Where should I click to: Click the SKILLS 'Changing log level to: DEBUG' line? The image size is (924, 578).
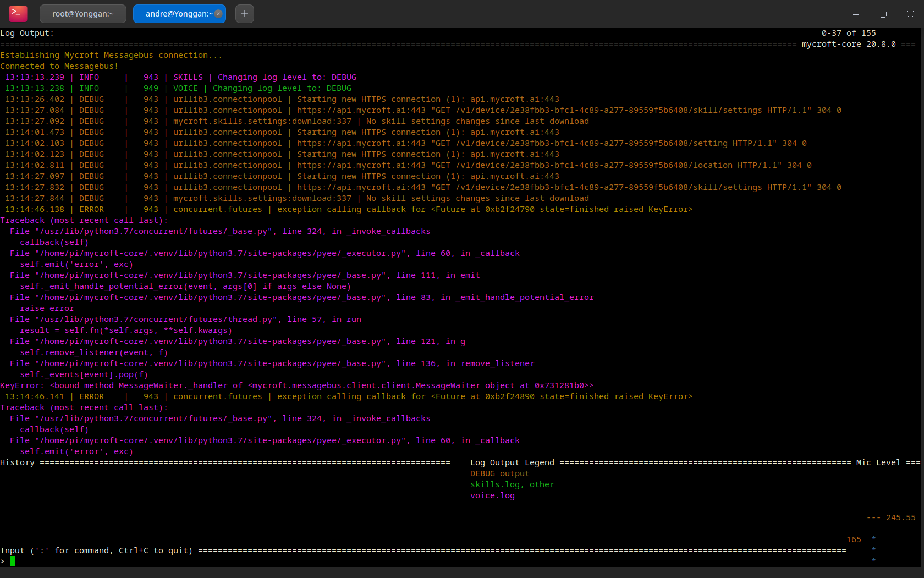[181, 77]
